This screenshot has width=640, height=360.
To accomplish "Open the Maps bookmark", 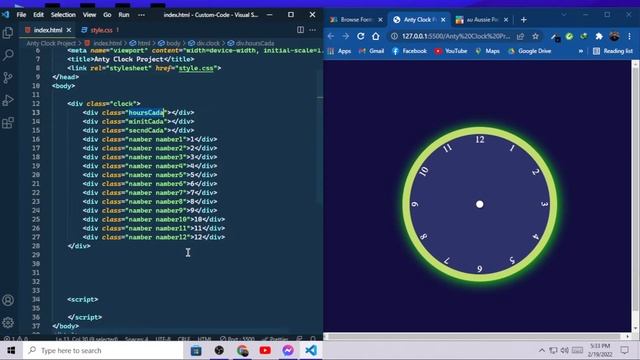I will [x=487, y=51].
